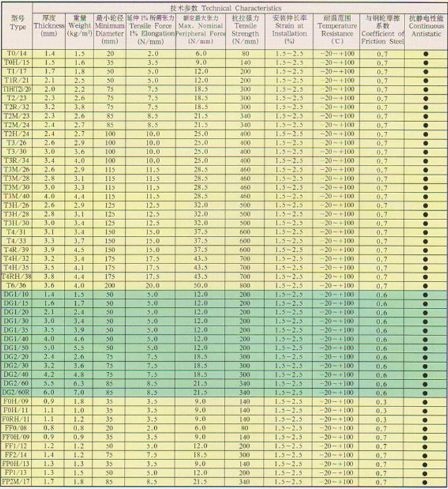Click the 800 tensile strength value
This screenshot has height=489, width=448.
(245, 286)
